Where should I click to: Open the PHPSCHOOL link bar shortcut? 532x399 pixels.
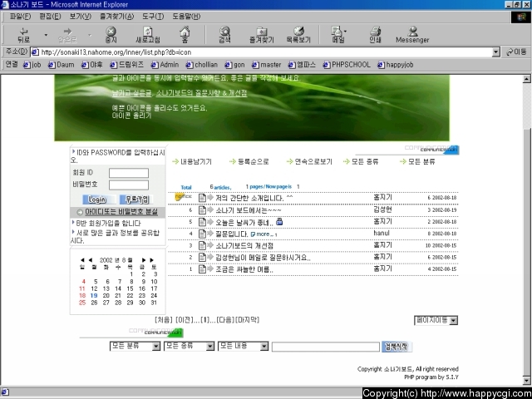pos(347,65)
